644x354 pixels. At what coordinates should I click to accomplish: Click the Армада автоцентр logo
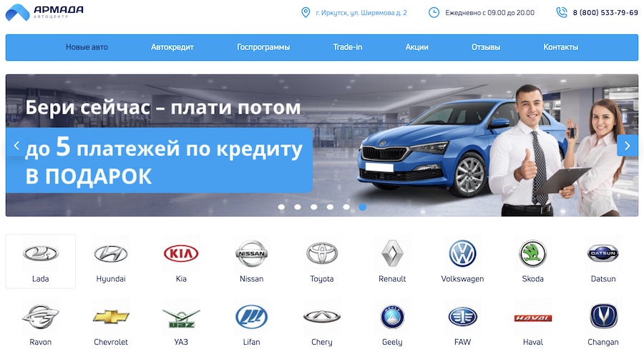(44, 12)
